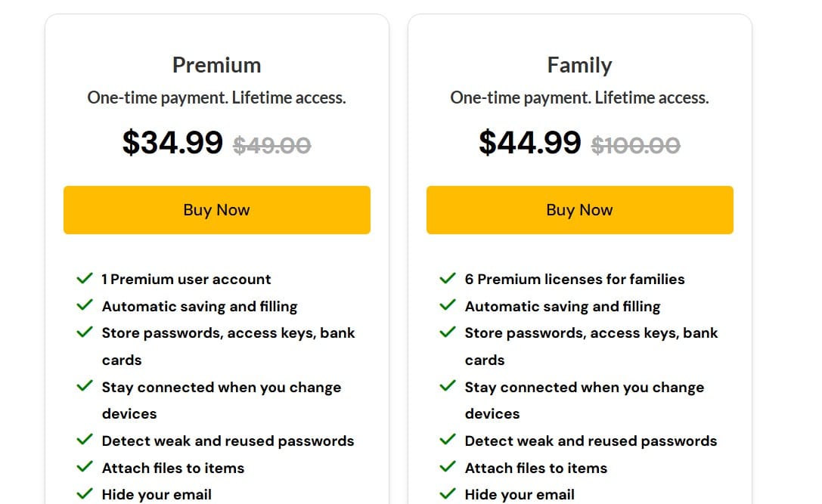Click the checkmark next to 'Automatic saving and filling' under Premium

85,305
